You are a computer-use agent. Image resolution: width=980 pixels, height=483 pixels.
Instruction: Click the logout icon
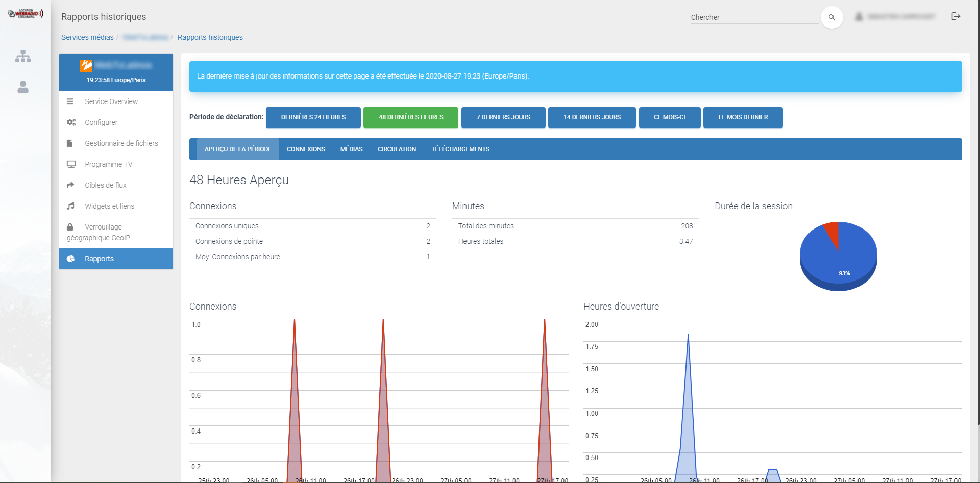[956, 17]
